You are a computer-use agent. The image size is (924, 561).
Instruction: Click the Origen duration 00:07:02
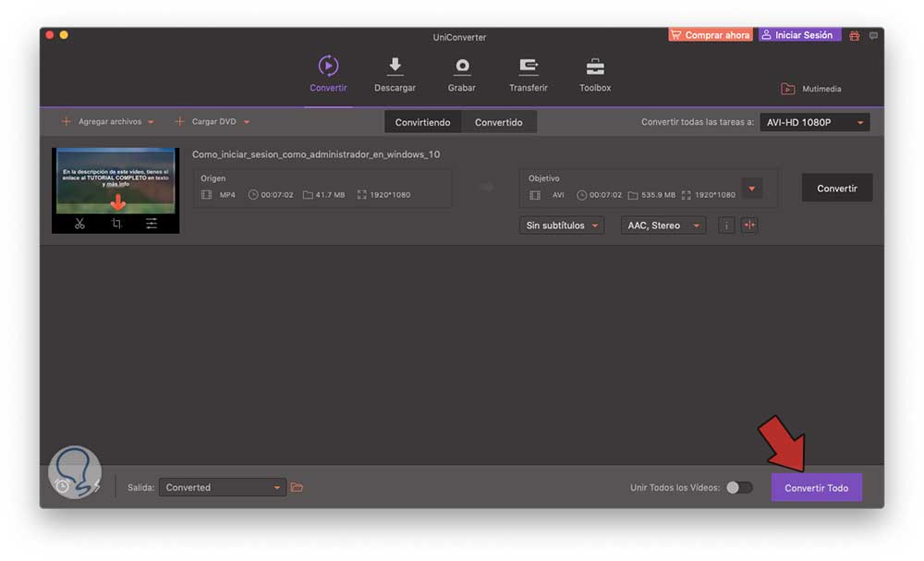coord(276,194)
